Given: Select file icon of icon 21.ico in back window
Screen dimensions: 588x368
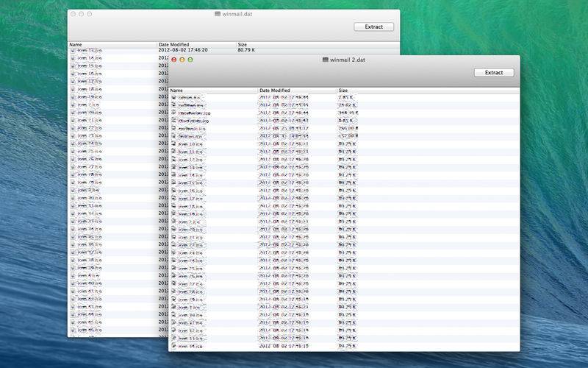Looking at the screenshot, I should tap(73, 120).
